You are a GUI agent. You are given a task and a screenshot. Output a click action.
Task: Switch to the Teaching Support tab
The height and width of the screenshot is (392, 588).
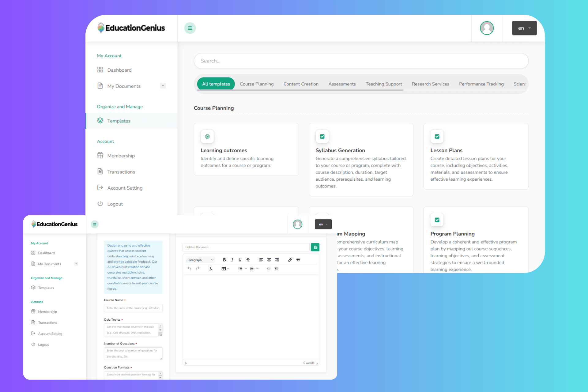coord(384,84)
